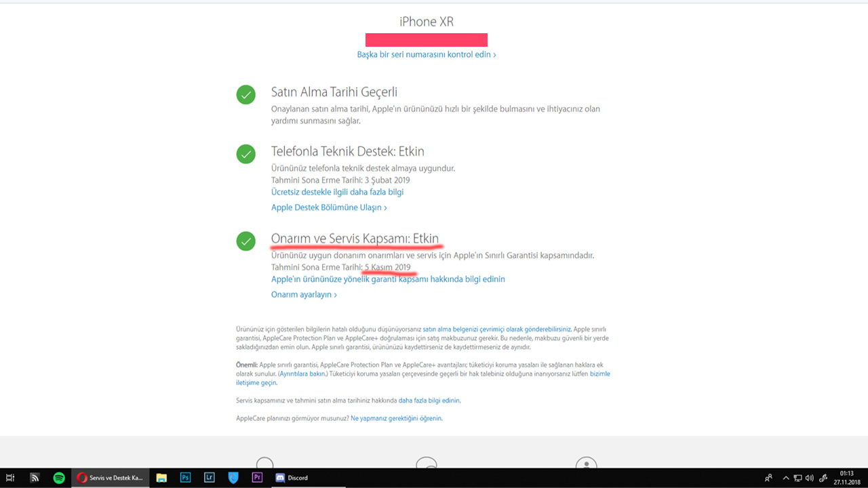Viewport: 868px width, 488px height.
Task: Open 'Ücretsiz destekle ilgili daha fazla bilgi'
Action: click(337, 192)
